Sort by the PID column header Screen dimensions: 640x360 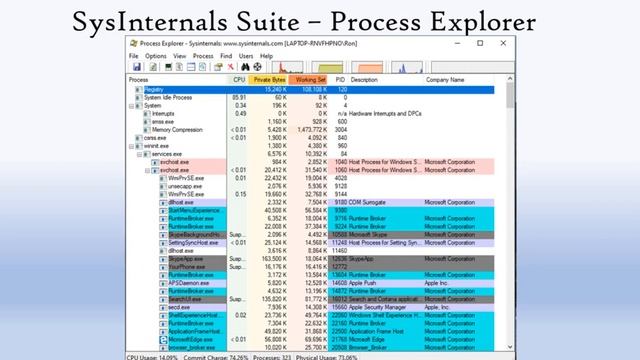338,80
